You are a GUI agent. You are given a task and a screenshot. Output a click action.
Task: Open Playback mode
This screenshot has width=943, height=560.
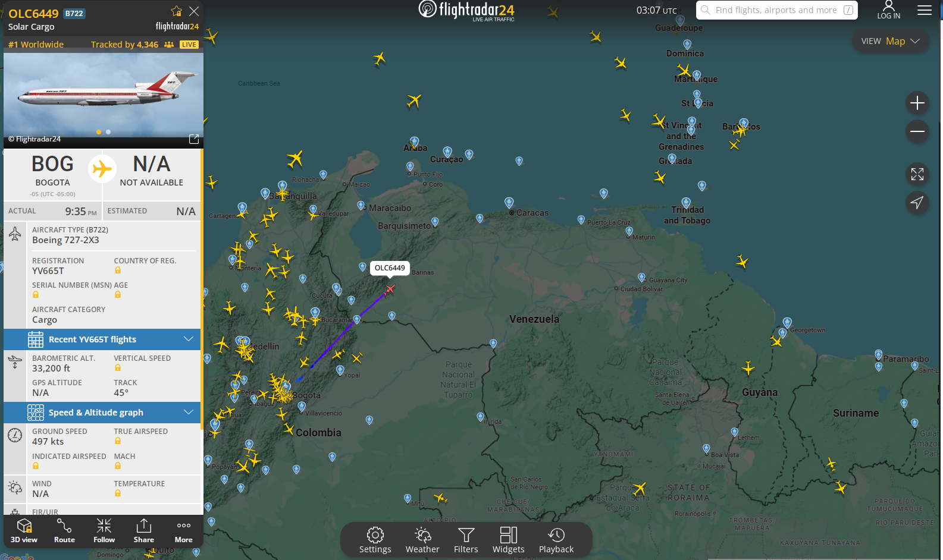coord(556,540)
